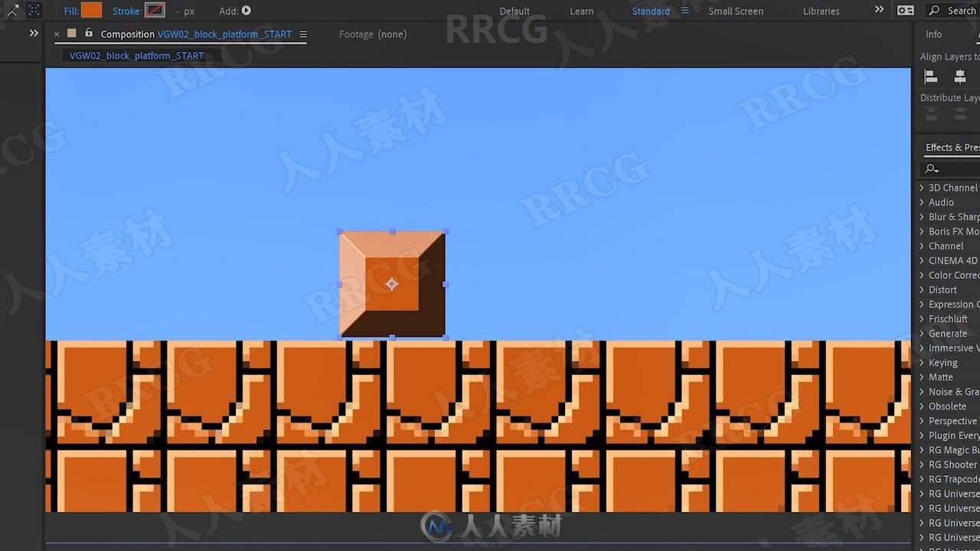Show hidden workspaces via the overflow arrows
980x551 pixels.
(x=879, y=10)
